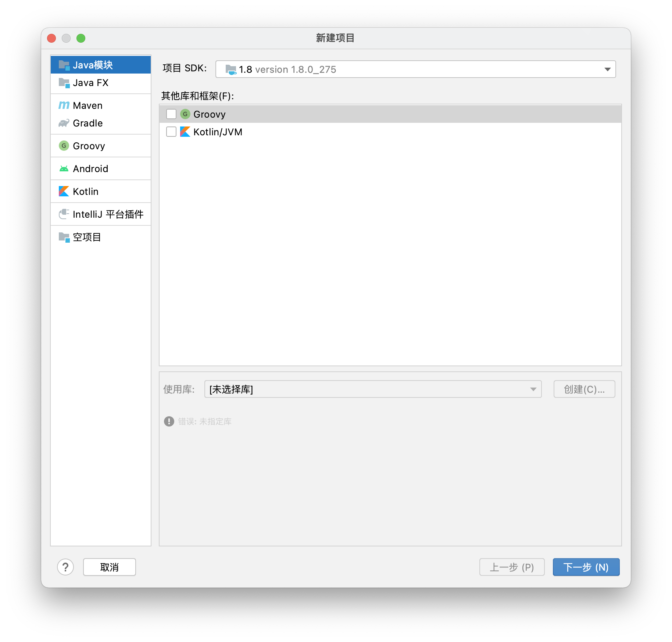Click the 错误: 未指定库 message

click(x=205, y=421)
